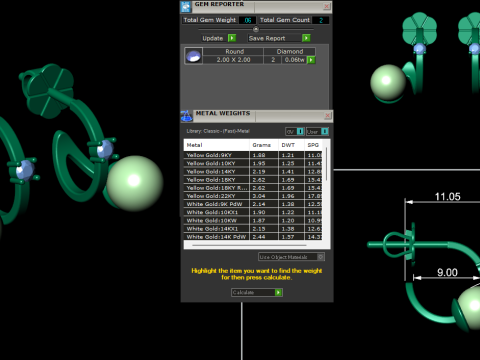Click the 1.88 grams cell
480x360 pixels.
(x=264, y=155)
